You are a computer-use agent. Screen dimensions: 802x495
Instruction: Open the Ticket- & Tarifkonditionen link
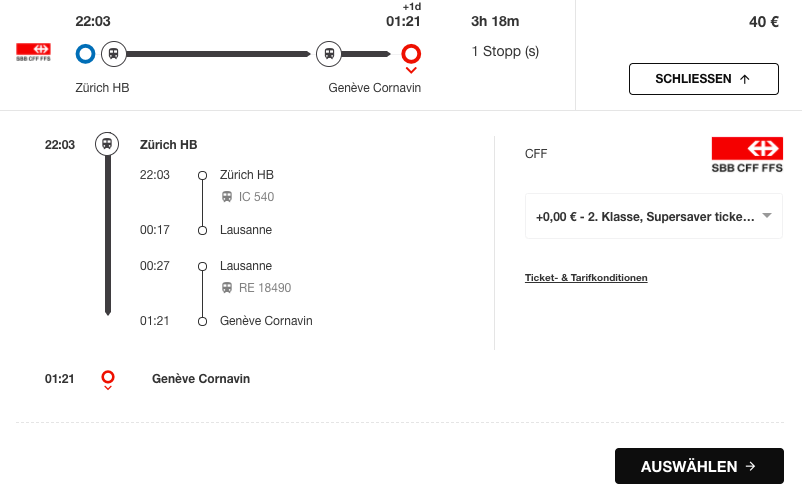tap(586, 278)
